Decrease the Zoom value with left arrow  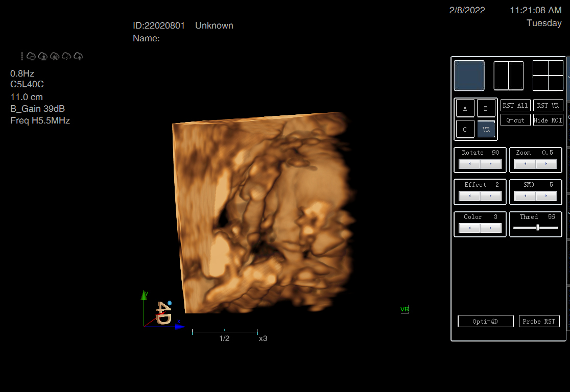click(x=525, y=164)
